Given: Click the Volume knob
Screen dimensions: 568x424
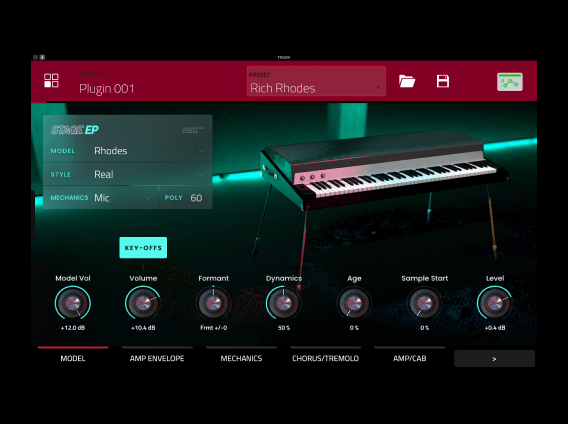Looking at the screenshot, I should 143,303.
